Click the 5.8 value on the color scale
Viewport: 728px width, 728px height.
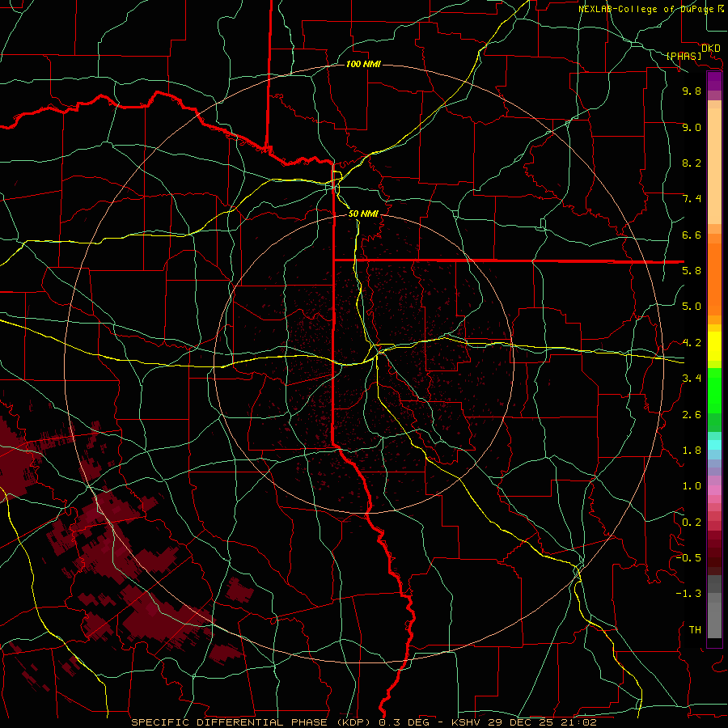coord(692,271)
